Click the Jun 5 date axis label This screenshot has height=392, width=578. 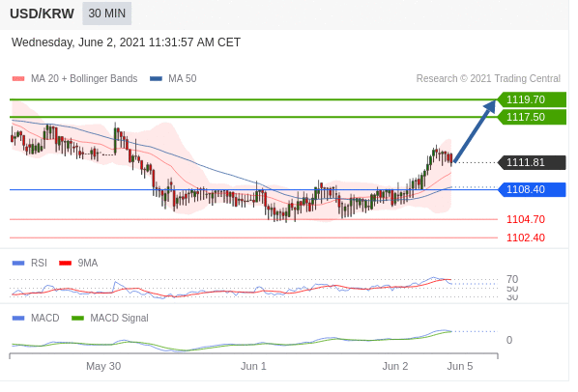click(x=460, y=366)
